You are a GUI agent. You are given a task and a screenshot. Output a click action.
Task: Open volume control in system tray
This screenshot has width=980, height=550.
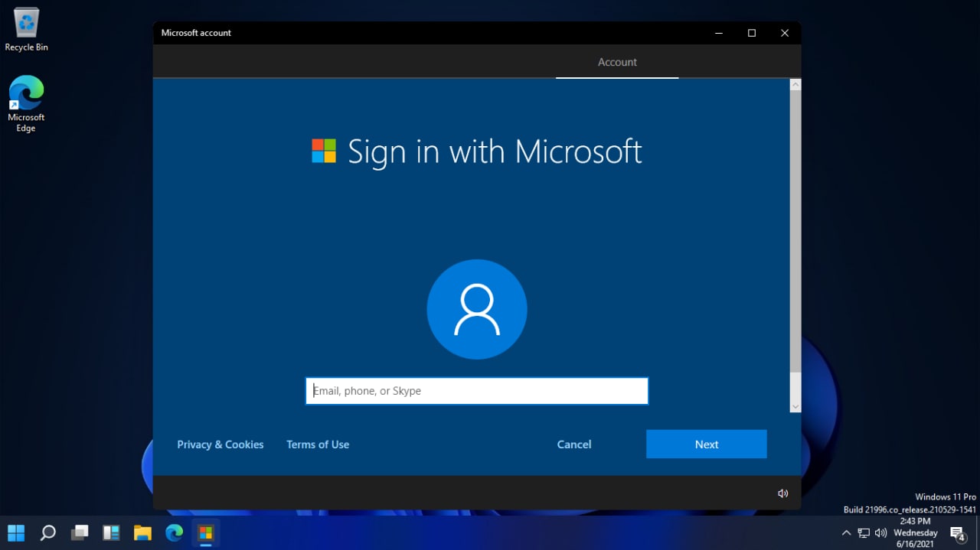point(880,533)
